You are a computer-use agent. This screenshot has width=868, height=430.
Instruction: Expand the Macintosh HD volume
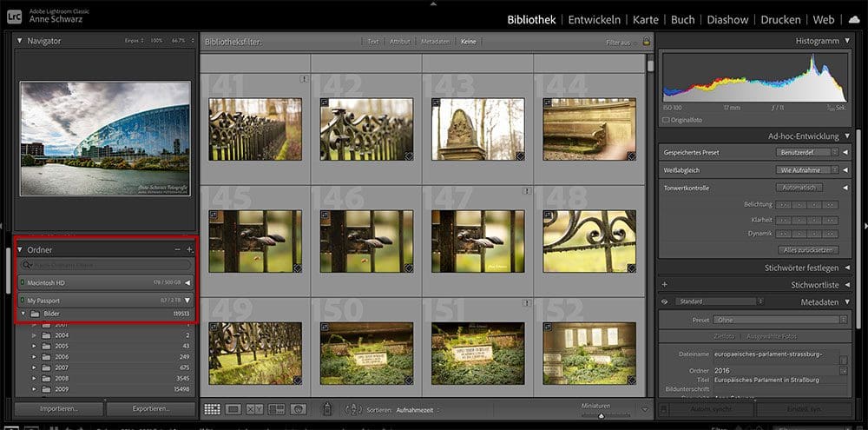(x=187, y=283)
